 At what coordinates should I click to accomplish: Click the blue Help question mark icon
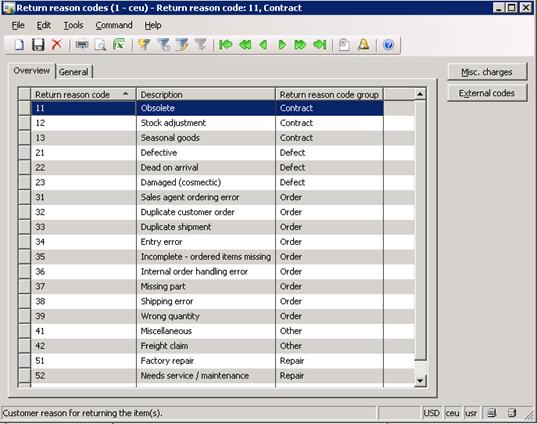(x=388, y=45)
